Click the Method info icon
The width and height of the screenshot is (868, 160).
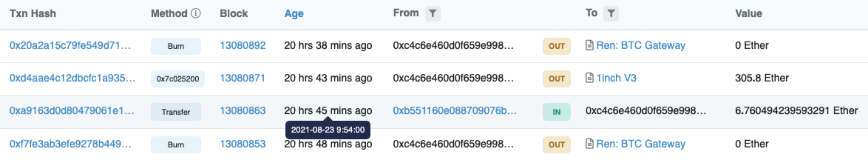196,13
